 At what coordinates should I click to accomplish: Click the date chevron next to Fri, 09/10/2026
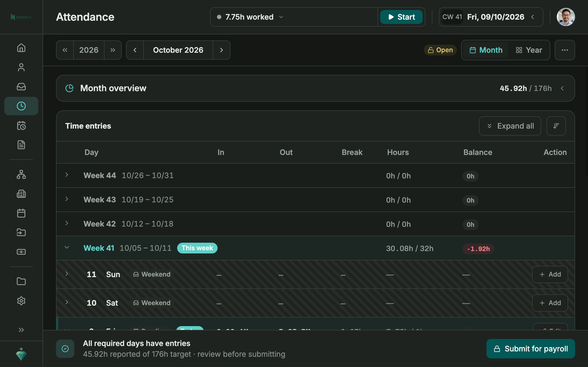point(533,17)
